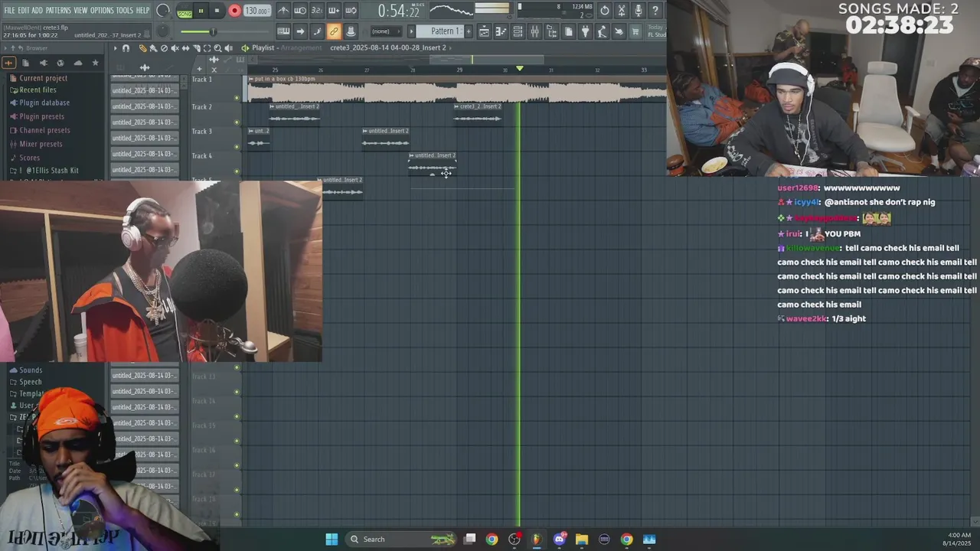980x551 pixels.
Task: Select the Slip tool in Playlist
Action: (185, 48)
